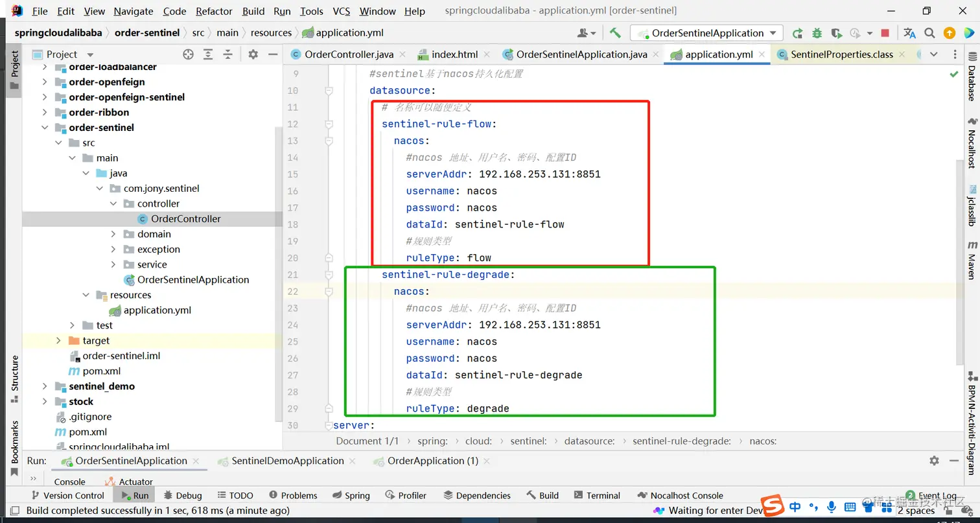Select OrderSentinelApplication in project tree
Viewport: 980px width, 523px height.
[x=193, y=280]
